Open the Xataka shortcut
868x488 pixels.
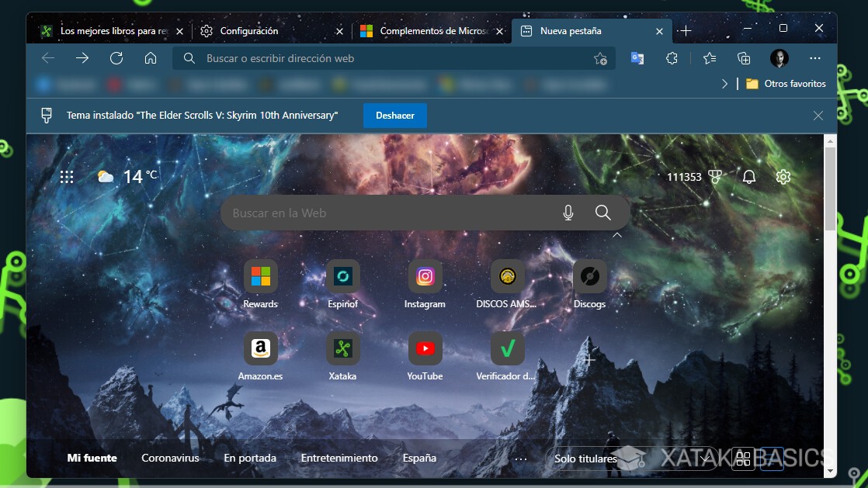342,348
